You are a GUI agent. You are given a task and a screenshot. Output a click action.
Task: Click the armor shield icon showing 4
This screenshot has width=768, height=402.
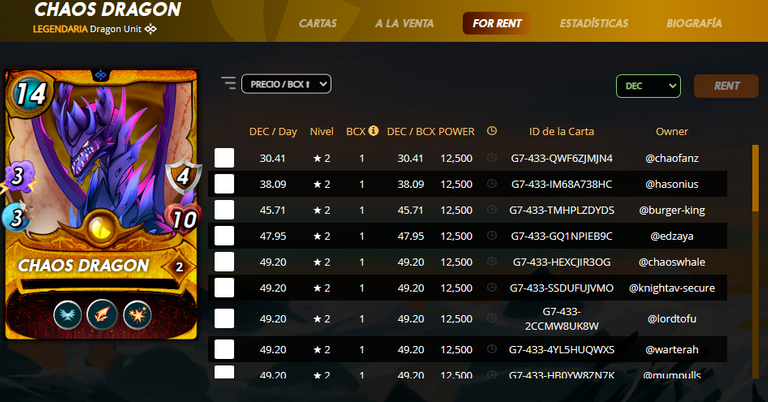(183, 176)
